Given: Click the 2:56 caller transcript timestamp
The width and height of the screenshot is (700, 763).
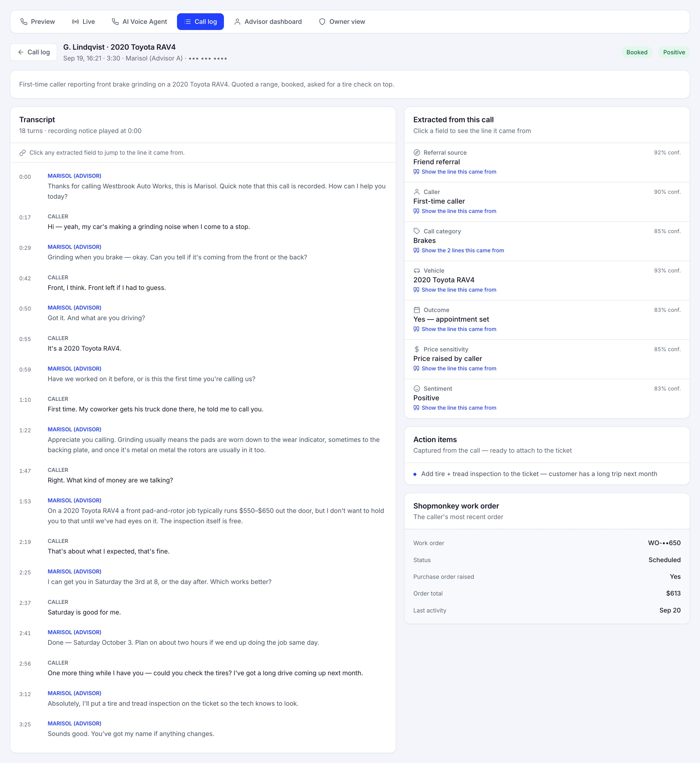Looking at the screenshot, I should point(25,664).
